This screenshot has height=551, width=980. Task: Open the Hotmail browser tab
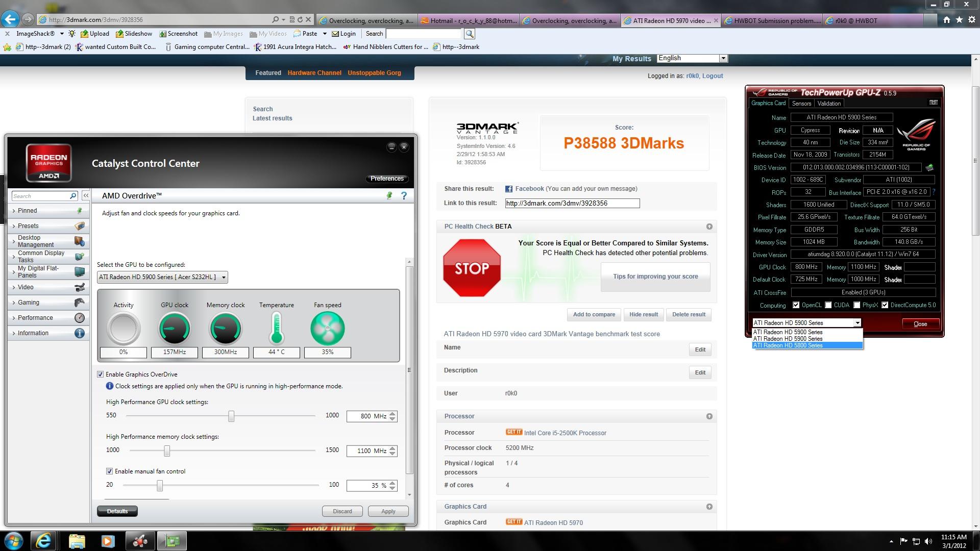468,20
